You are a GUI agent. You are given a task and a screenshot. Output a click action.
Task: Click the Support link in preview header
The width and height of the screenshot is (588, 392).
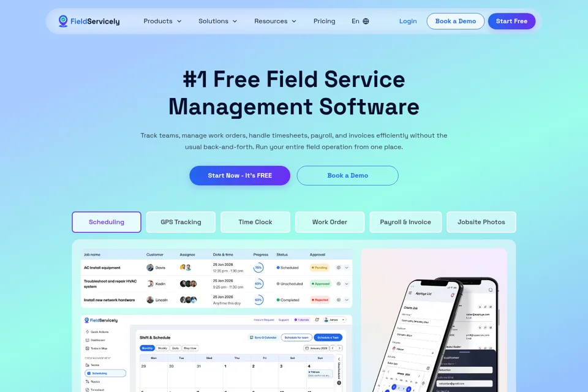point(284,320)
